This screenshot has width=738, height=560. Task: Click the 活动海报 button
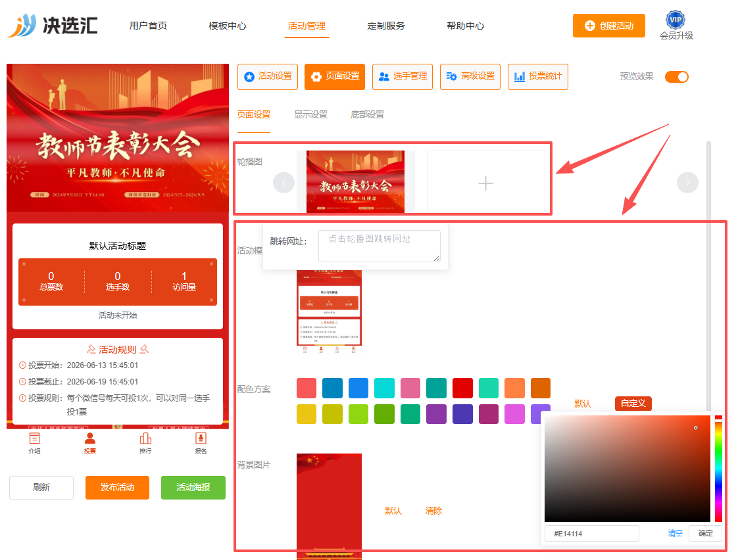click(193, 488)
